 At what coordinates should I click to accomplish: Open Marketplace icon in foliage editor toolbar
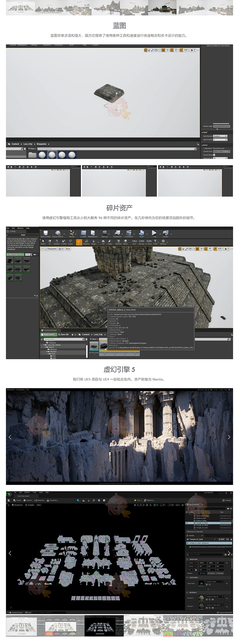[93, 234]
